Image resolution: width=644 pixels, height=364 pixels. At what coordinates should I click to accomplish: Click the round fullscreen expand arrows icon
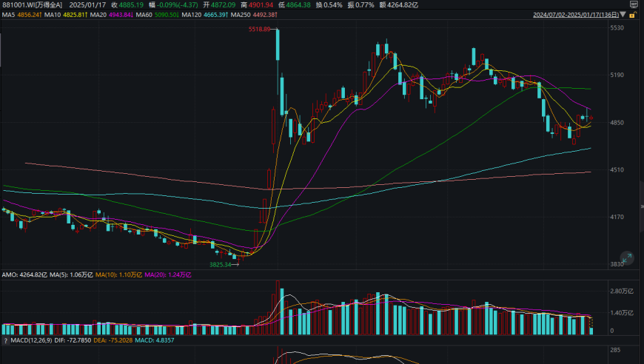[627, 258]
